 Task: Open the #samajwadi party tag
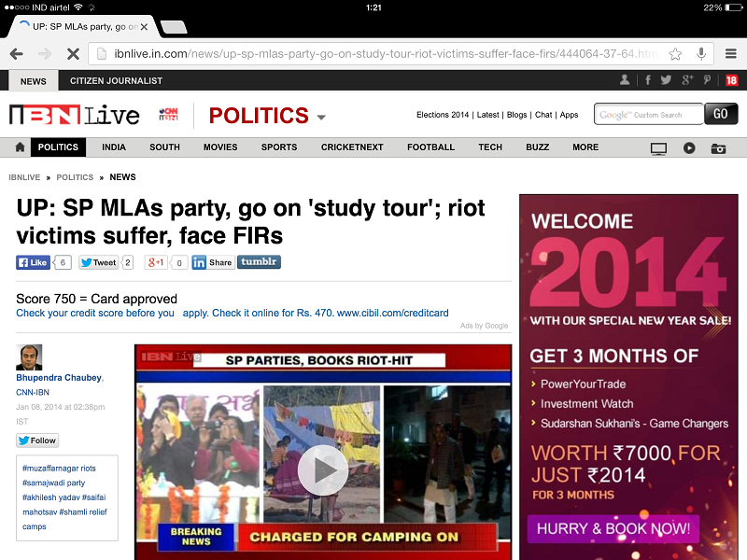(54, 483)
